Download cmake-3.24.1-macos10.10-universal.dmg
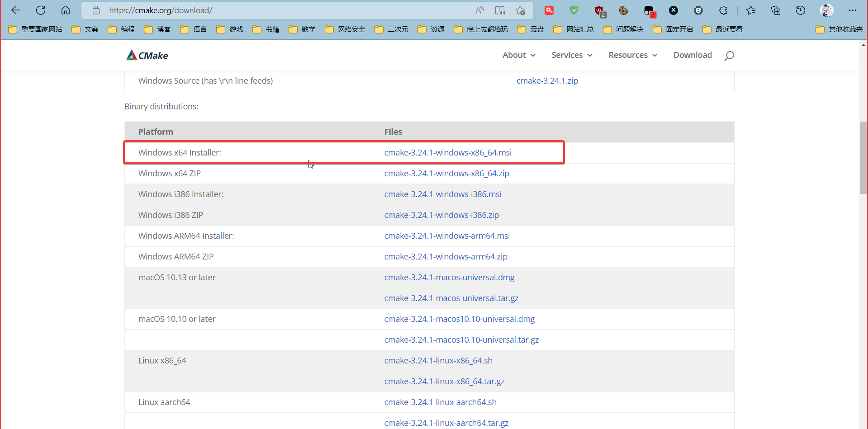Viewport: 868px width, 429px height. pyautogui.click(x=459, y=319)
